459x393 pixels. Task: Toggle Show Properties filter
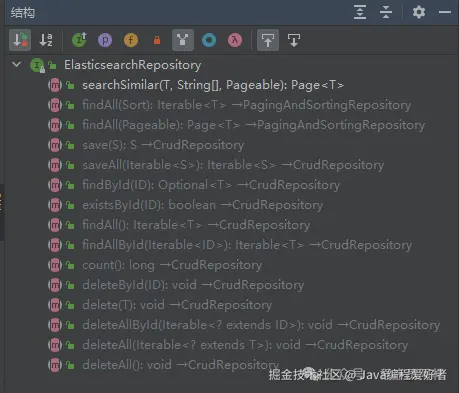click(x=105, y=40)
